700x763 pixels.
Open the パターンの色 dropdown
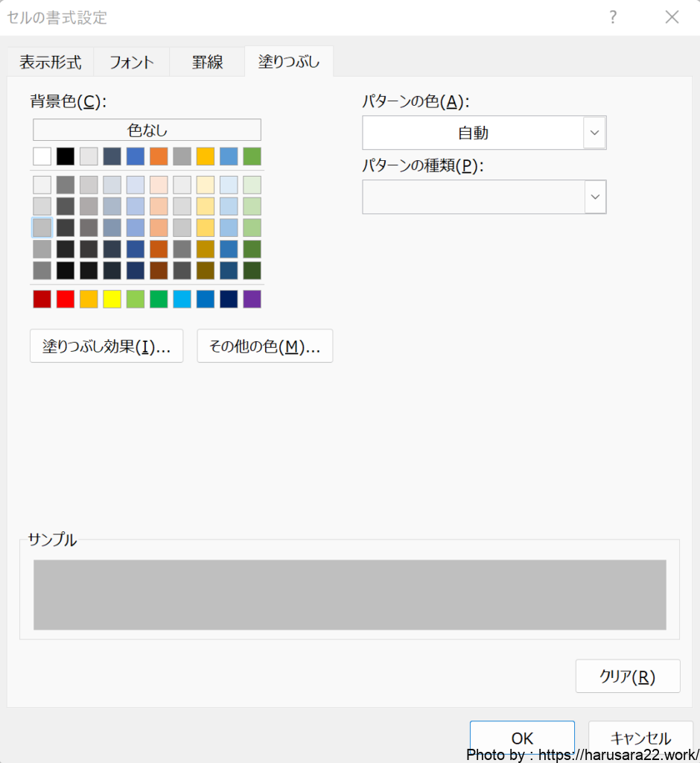click(x=594, y=133)
